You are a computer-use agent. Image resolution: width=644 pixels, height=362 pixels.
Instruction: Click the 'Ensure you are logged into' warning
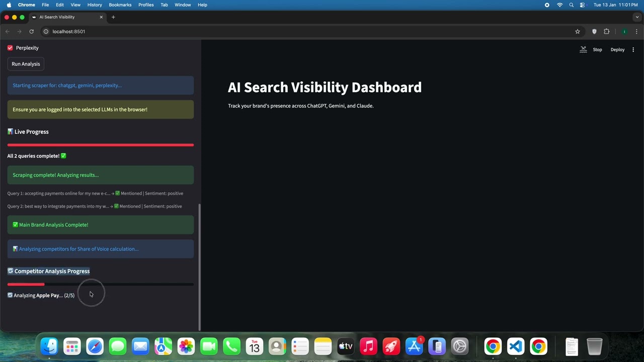click(x=101, y=110)
